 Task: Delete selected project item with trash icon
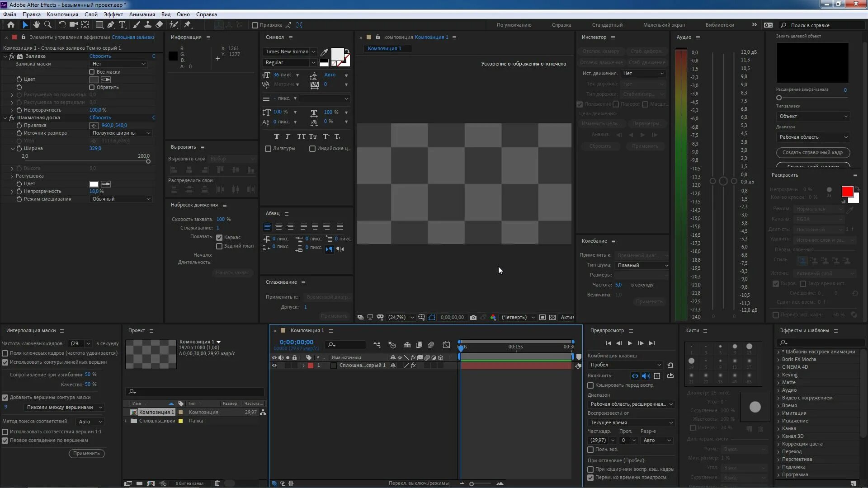coord(217,483)
